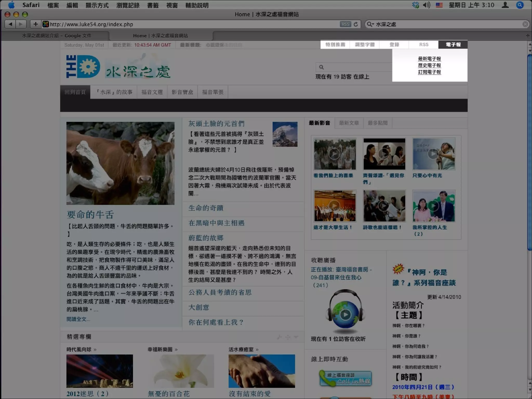Image resolution: width=532 pixels, height=399 pixels.
Task: Play the radio globe headphone player
Action: [345, 315]
